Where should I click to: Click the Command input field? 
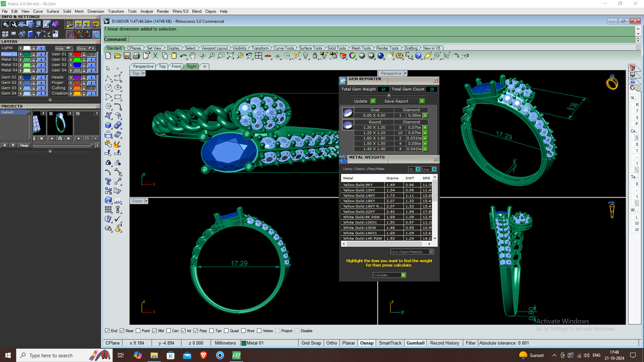(382, 40)
